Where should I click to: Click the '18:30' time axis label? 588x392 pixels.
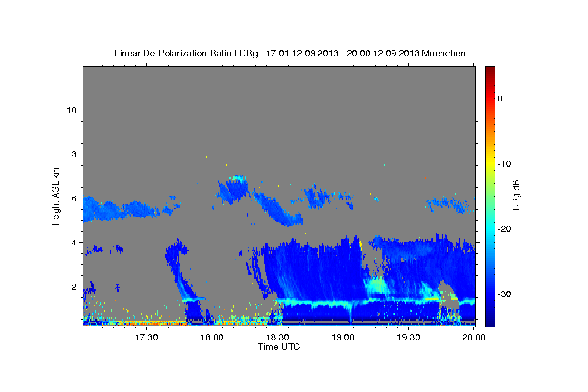277,337
